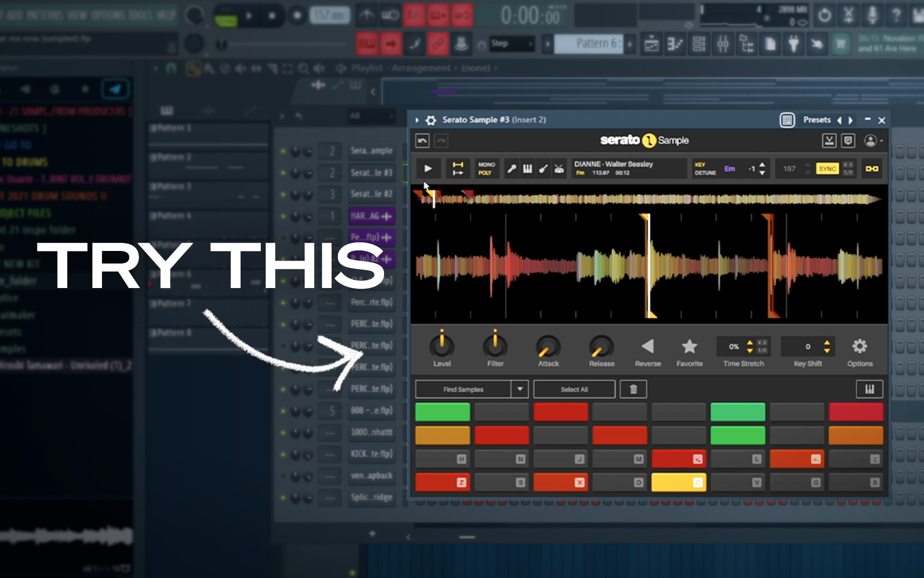Click the redo arrow in Serato Sample
The image size is (924, 578).
tap(441, 141)
